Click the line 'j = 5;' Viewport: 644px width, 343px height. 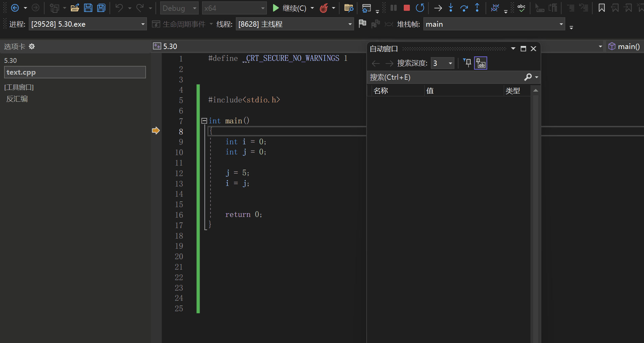pos(238,173)
